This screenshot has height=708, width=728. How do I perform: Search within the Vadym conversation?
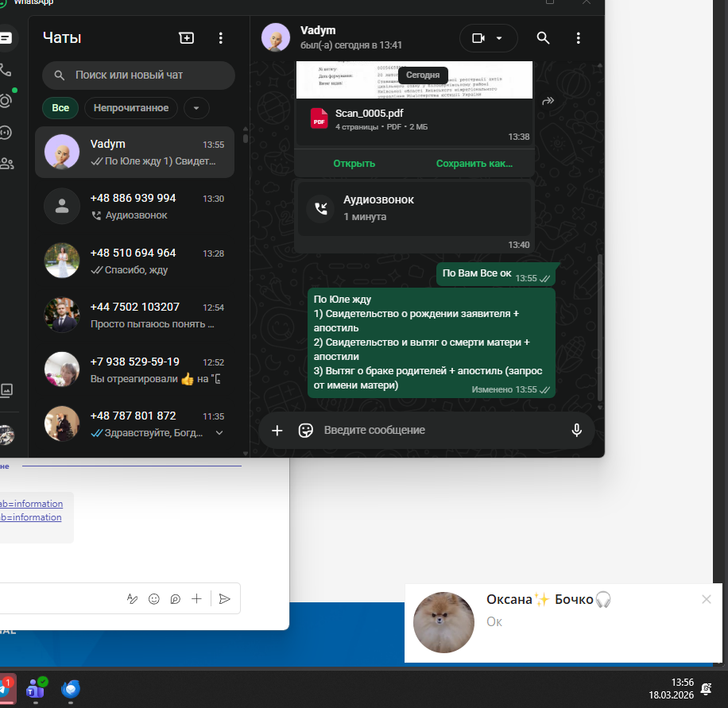click(x=543, y=38)
